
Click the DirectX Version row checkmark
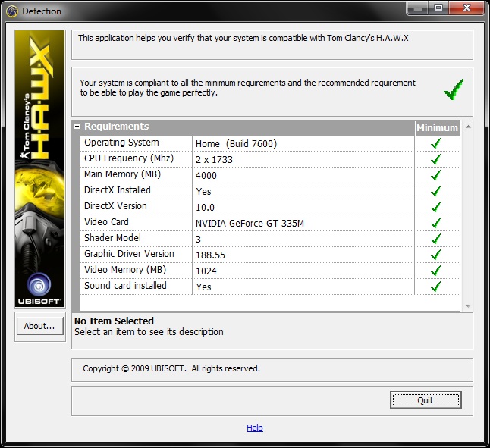pos(435,207)
